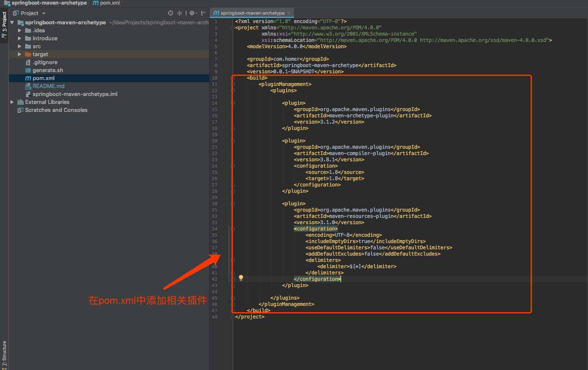Click the maven-compiler-plugin artifactId line
This screenshot has width=588, height=370.
[x=361, y=153]
